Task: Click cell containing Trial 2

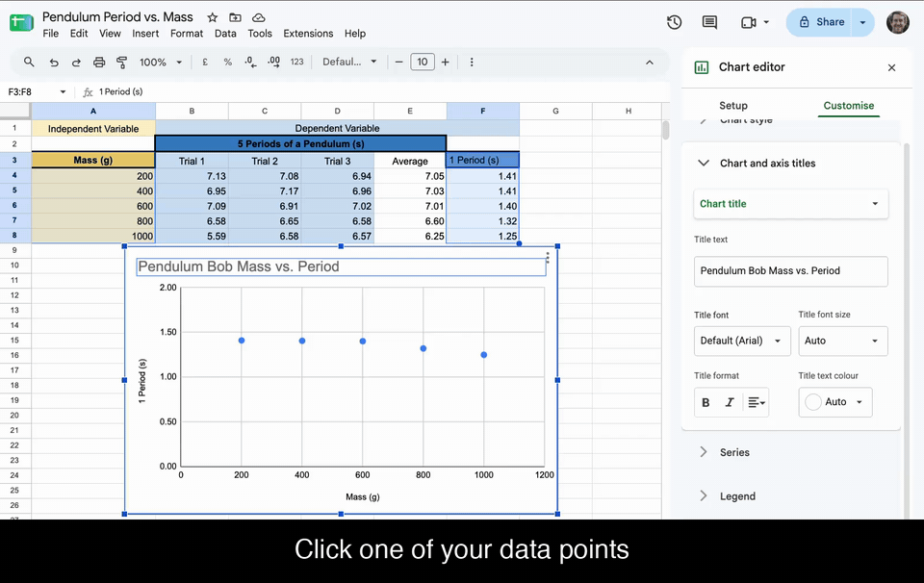Action: (265, 161)
